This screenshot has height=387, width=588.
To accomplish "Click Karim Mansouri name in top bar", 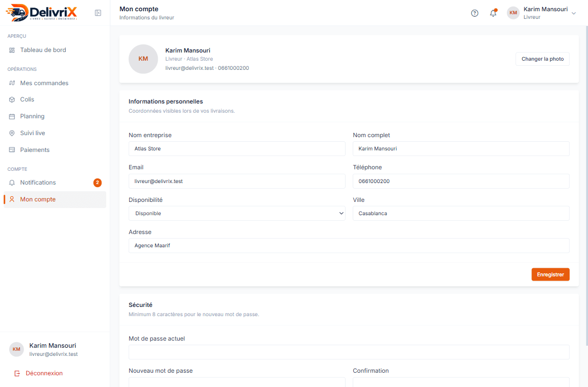I will tap(546, 9).
